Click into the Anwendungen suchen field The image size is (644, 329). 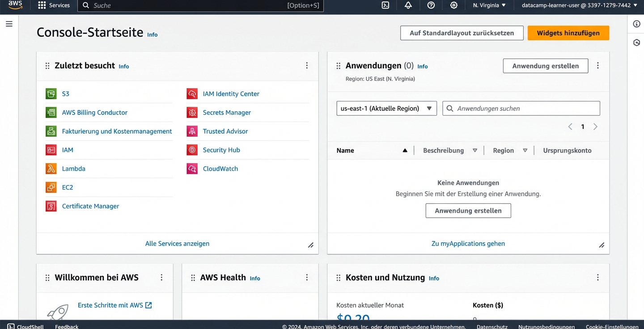[x=521, y=108]
